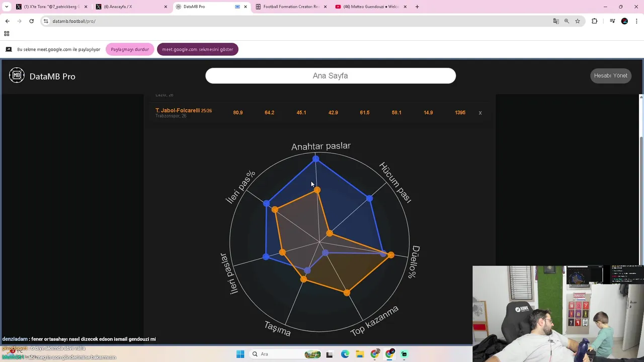Click the 14.9 value in player row
Image resolution: width=644 pixels, height=362 pixels.
click(x=428, y=113)
